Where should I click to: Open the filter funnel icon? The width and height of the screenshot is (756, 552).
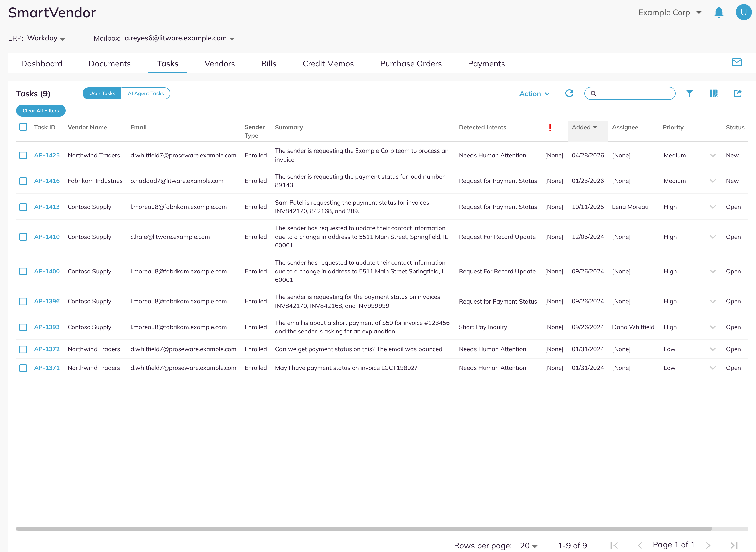(689, 93)
